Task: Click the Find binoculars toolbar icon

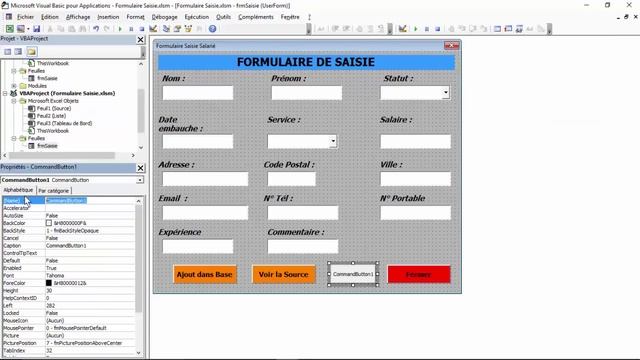Action: (82, 29)
